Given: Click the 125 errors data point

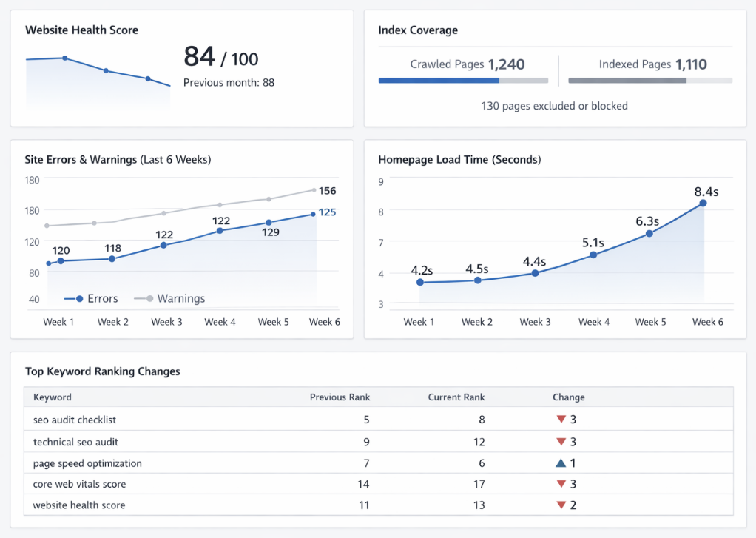Looking at the screenshot, I should [x=314, y=214].
